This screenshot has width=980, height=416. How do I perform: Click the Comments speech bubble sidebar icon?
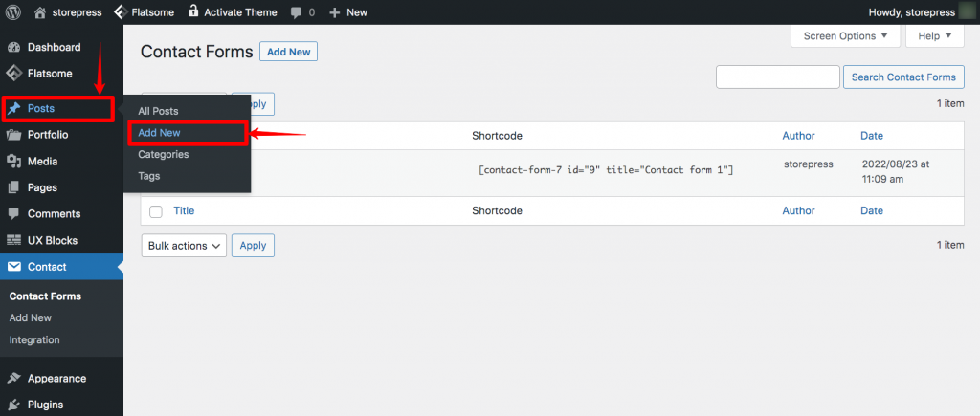click(x=13, y=213)
